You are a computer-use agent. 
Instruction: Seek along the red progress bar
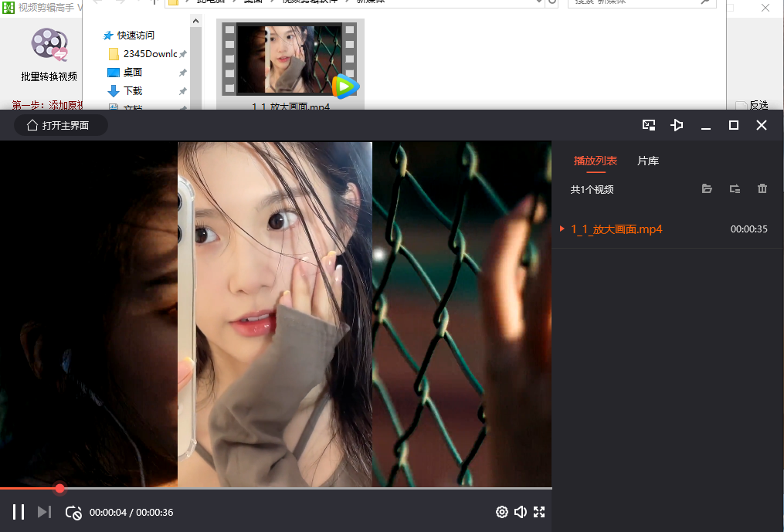(276, 488)
